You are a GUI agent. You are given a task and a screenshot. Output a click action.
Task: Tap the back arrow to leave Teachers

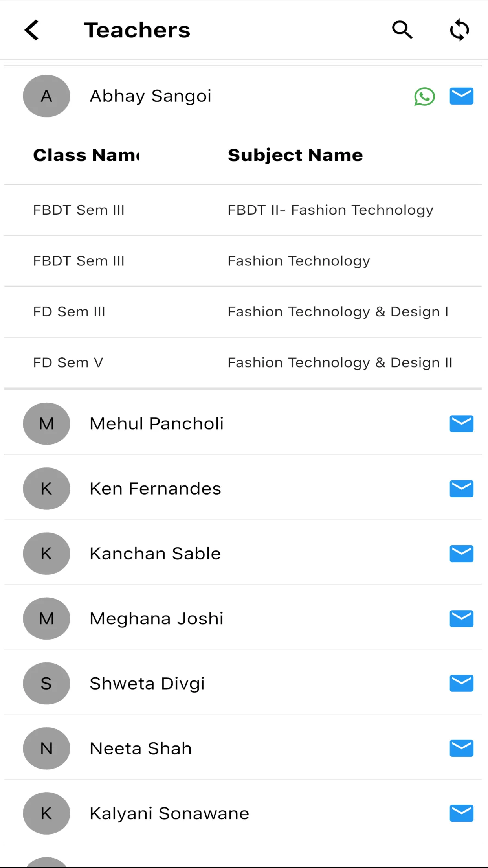pos(31,30)
